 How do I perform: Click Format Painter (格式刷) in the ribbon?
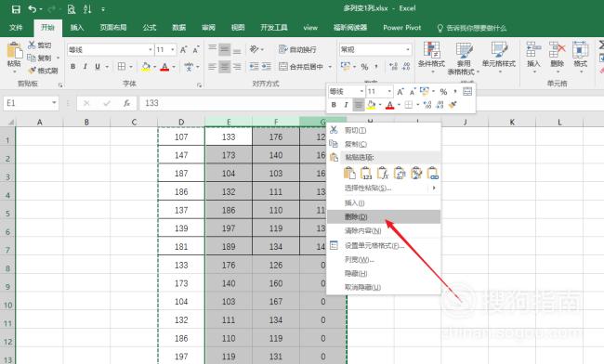coord(43,71)
